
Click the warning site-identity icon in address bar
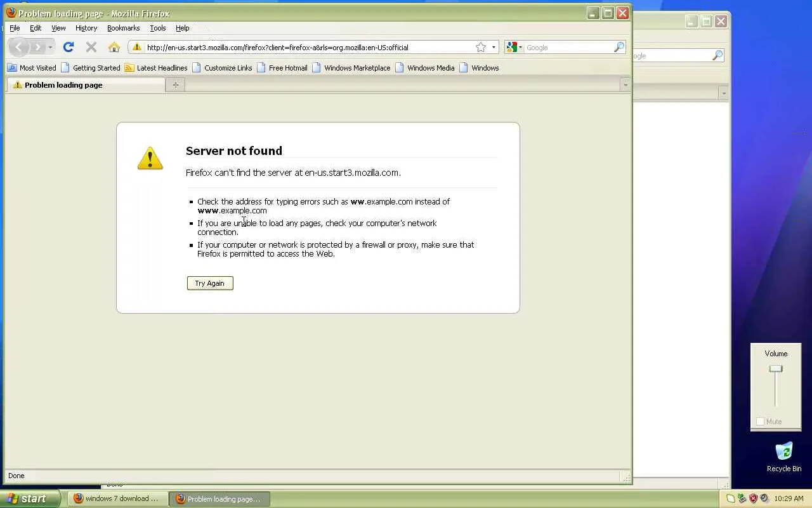(x=136, y=47)
